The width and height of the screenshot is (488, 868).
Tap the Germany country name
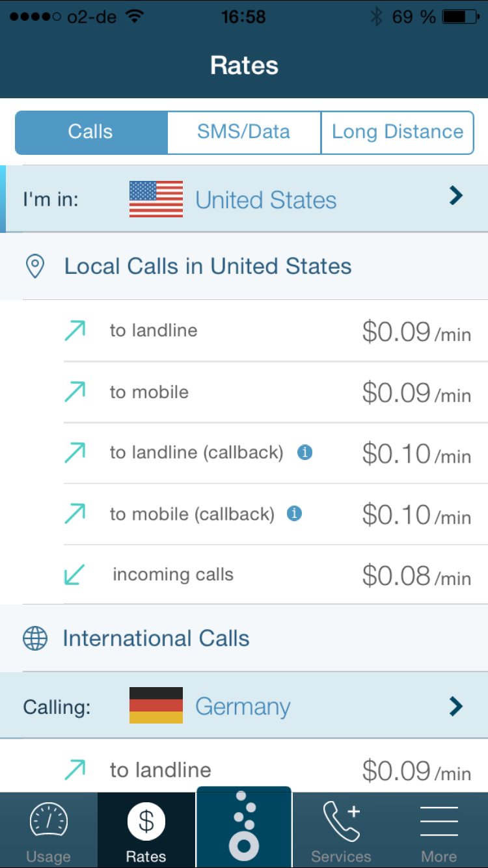[x=243, y=707]
